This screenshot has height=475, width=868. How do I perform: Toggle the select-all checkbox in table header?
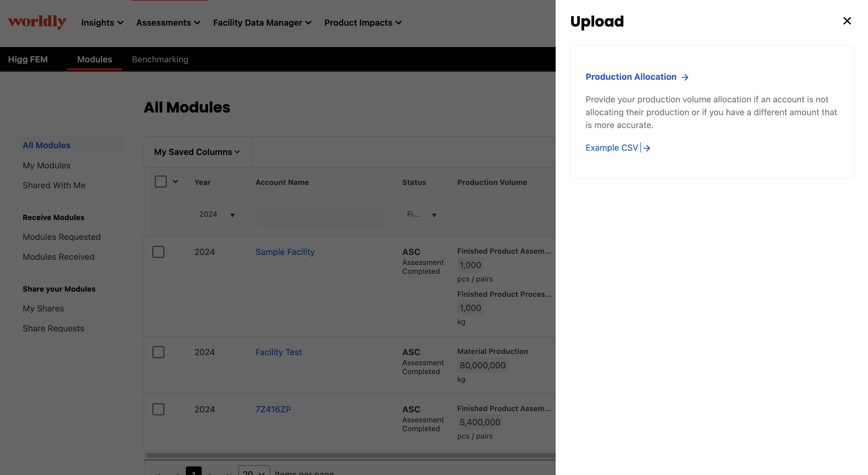(161, 182)
